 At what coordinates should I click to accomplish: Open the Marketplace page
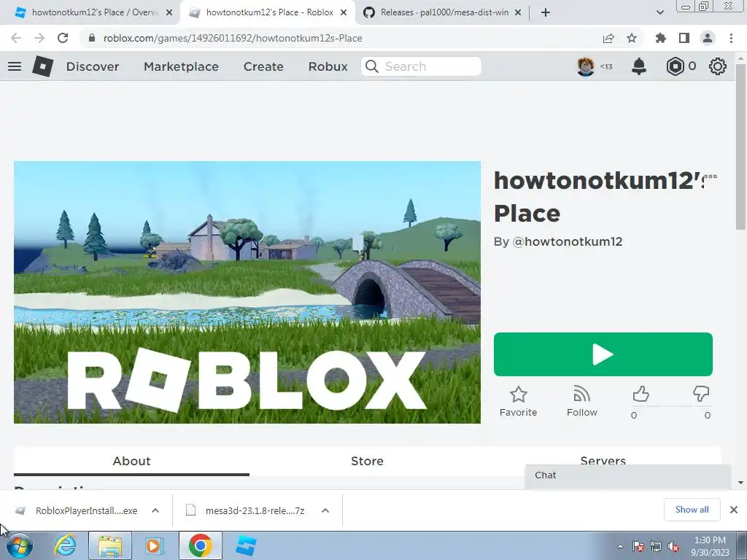[181, 66]
